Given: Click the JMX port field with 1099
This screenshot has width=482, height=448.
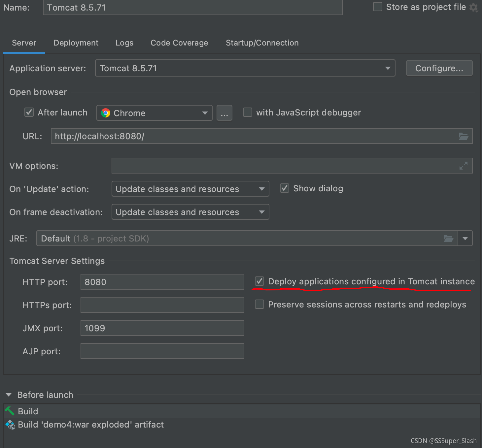Looking at the screenshot, I should click(162, 328).
